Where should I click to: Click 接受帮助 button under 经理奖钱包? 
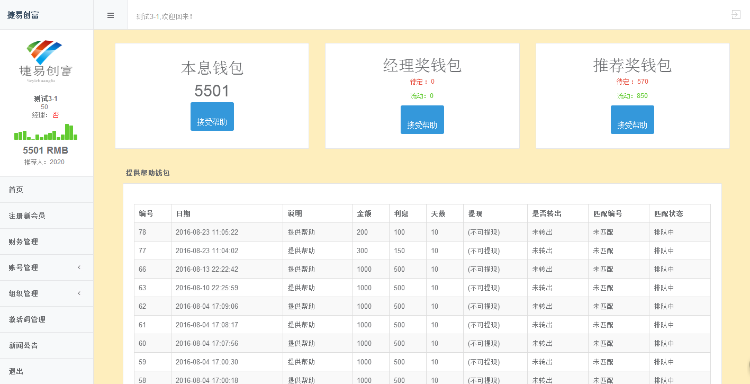pos(422,120)
